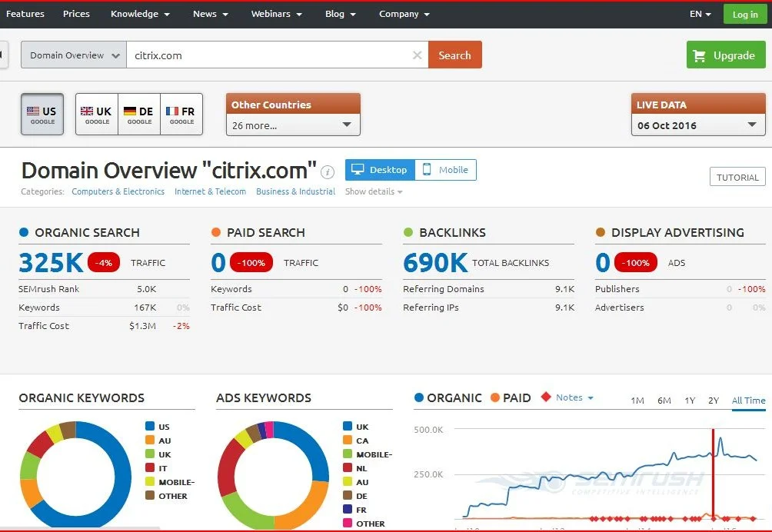772x532 pixels.
Task: Click the German flag icon
Action: click(x=129, y=111)
